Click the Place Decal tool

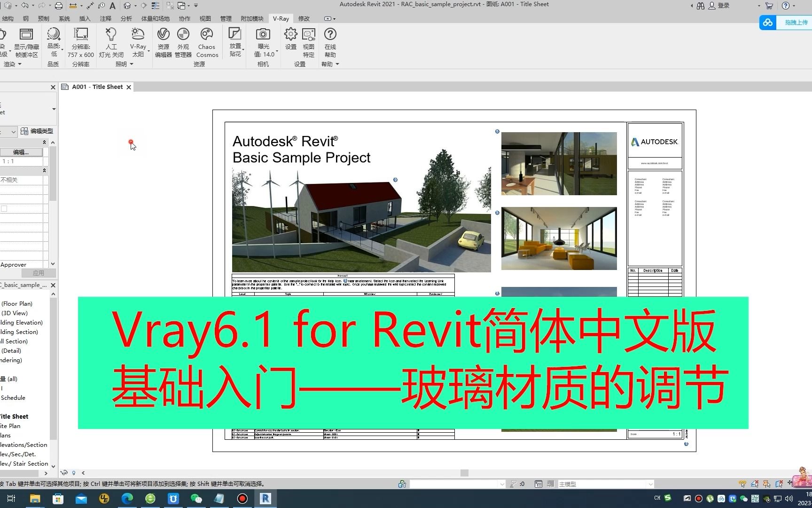click(234, 33)
